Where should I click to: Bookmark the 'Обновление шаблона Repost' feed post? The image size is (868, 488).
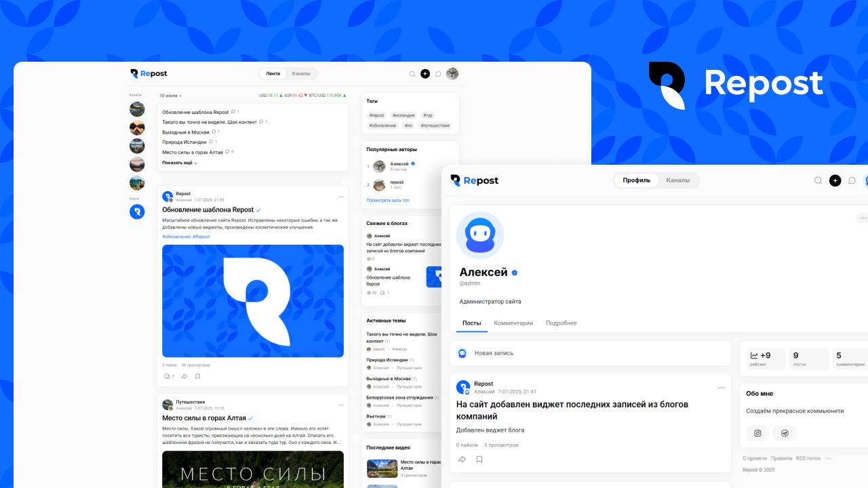[197, 376]
